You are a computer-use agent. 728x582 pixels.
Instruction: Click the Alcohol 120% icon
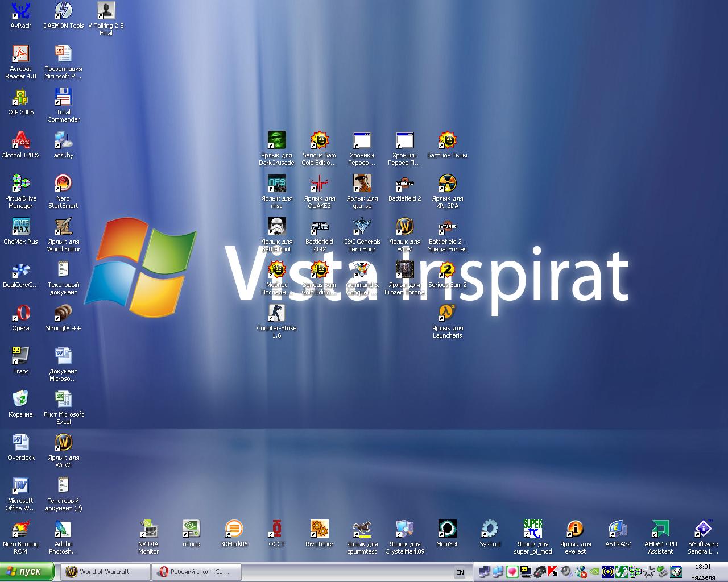20,140
